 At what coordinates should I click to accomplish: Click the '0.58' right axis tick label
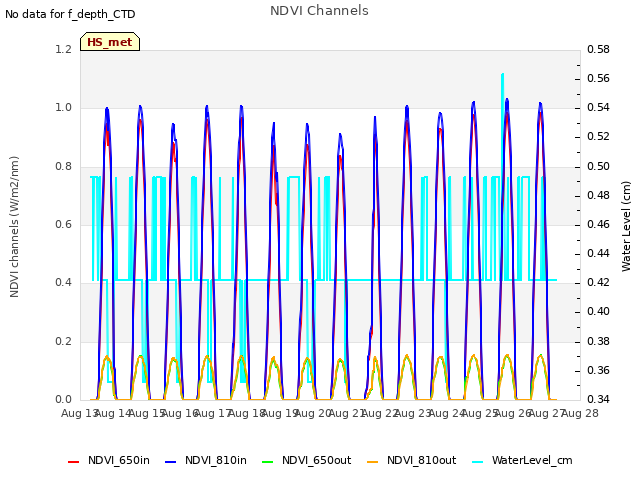[598, 49]
